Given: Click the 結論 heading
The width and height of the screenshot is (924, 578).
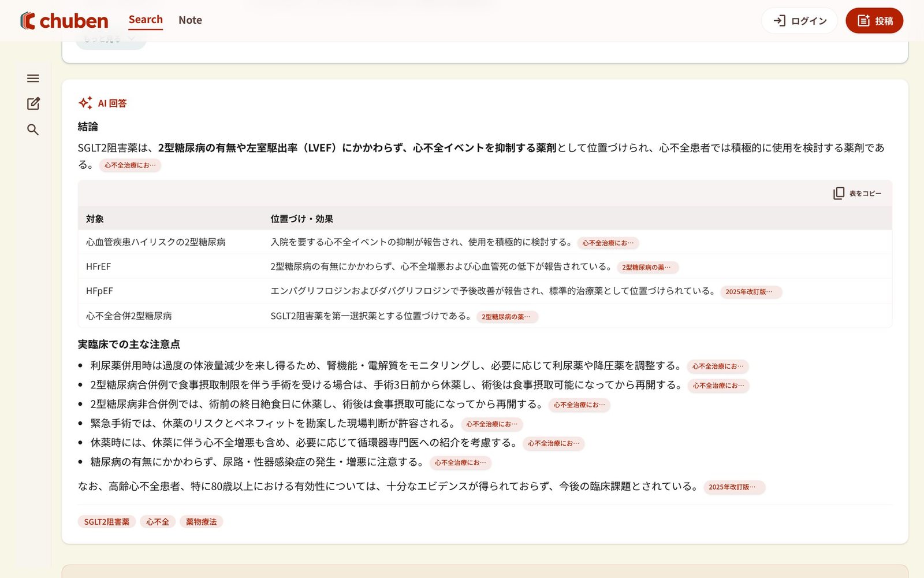Looking at the screenshot, I should click(x=88, y=127).
